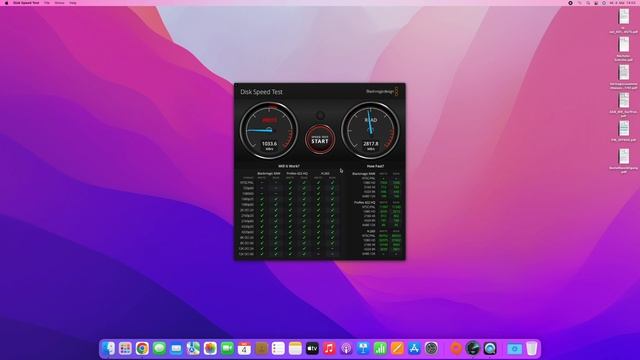Open App Store from the Dock
The image size is (640, 360).
pos(414,348)
